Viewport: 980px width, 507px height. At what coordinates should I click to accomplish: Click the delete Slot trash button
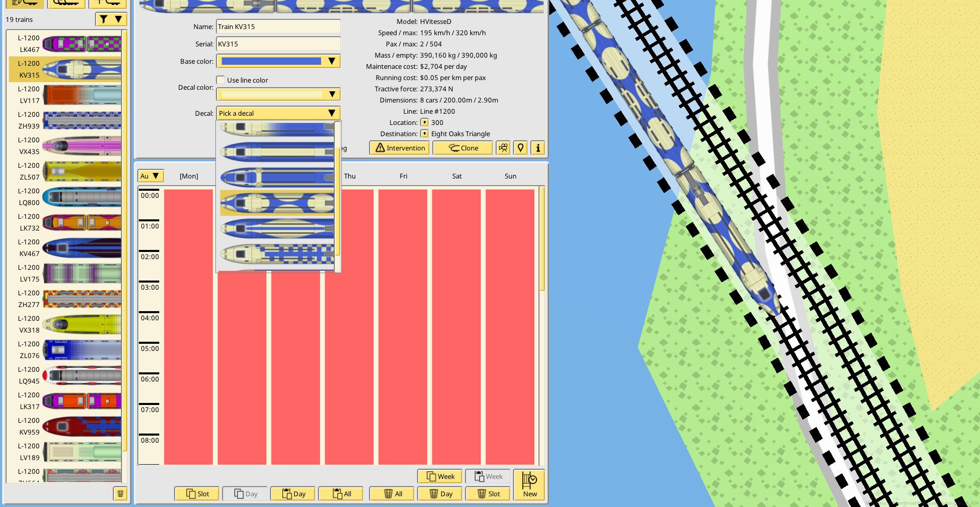[x=488, y=494]
